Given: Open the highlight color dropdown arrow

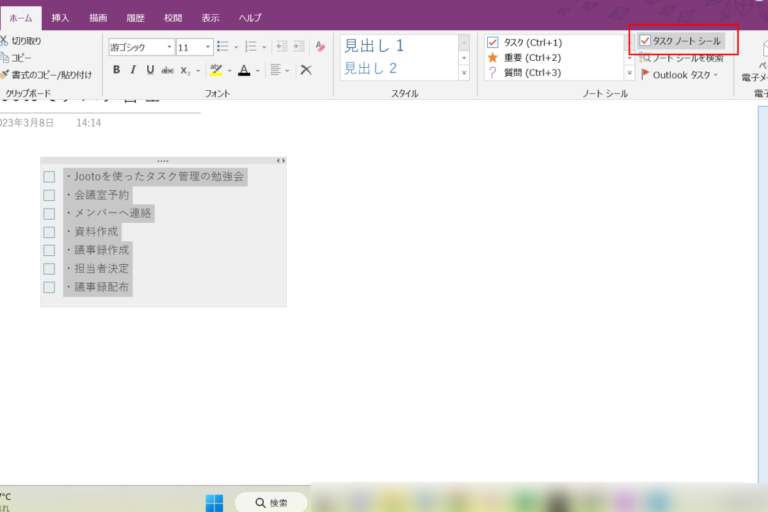Looking at the screenshot, I should (x=229, y=71).
